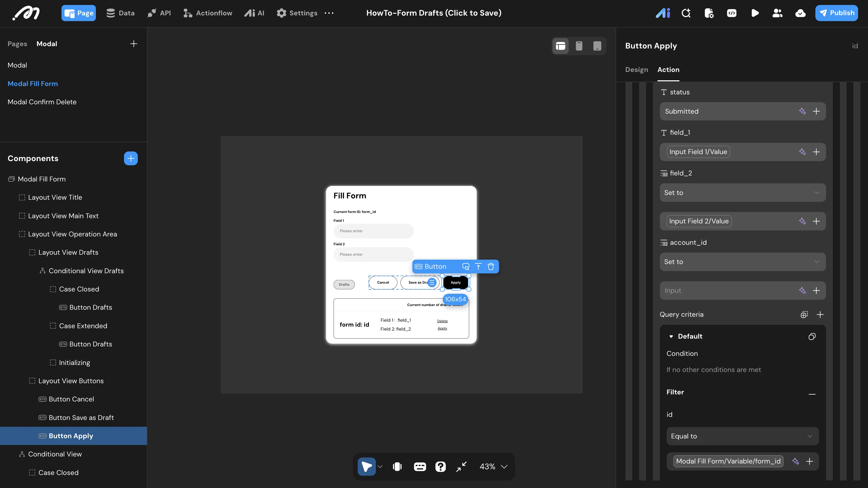The height and width of the screenshot is (488, 868).
Task: Select Button Cancel in component tree
Action: click(x=71, y=399)
